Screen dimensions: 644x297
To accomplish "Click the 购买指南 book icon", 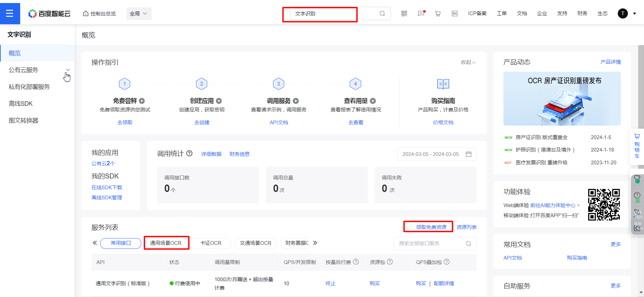I will 443,84.
